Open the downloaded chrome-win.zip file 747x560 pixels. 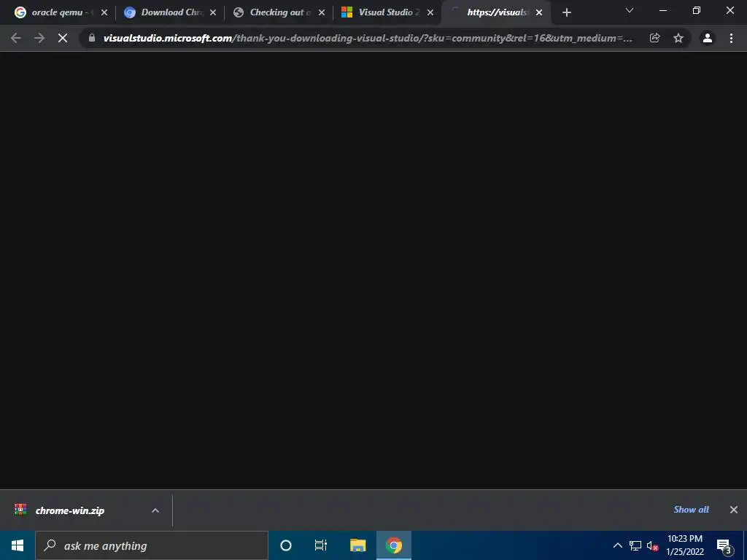point(69,510)
